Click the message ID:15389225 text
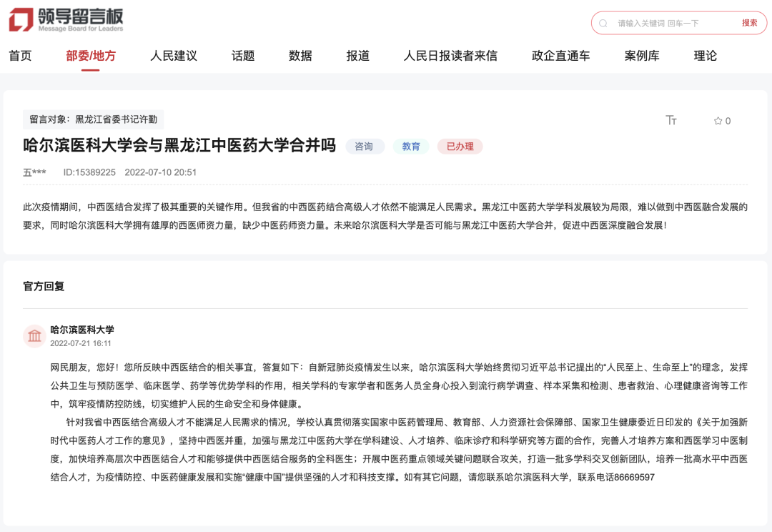Viewport: 772px width, 532px height. click(x=89, y=172)
